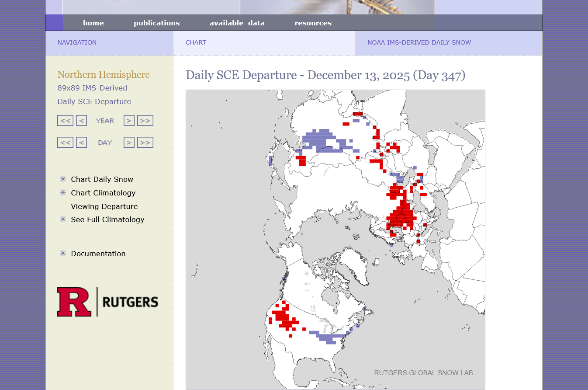This screenshot has width=588, height=390.
Task: Open the home menu item
Action: coord(93,23)
